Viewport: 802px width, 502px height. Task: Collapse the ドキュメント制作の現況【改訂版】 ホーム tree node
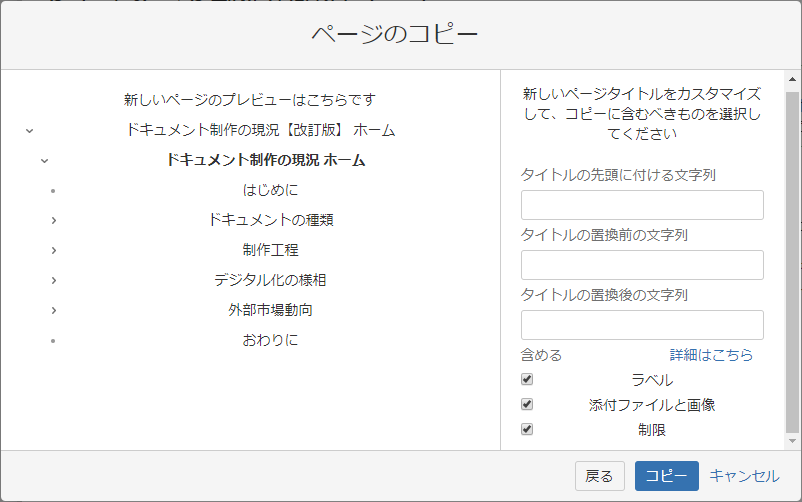tap(29, 130)
